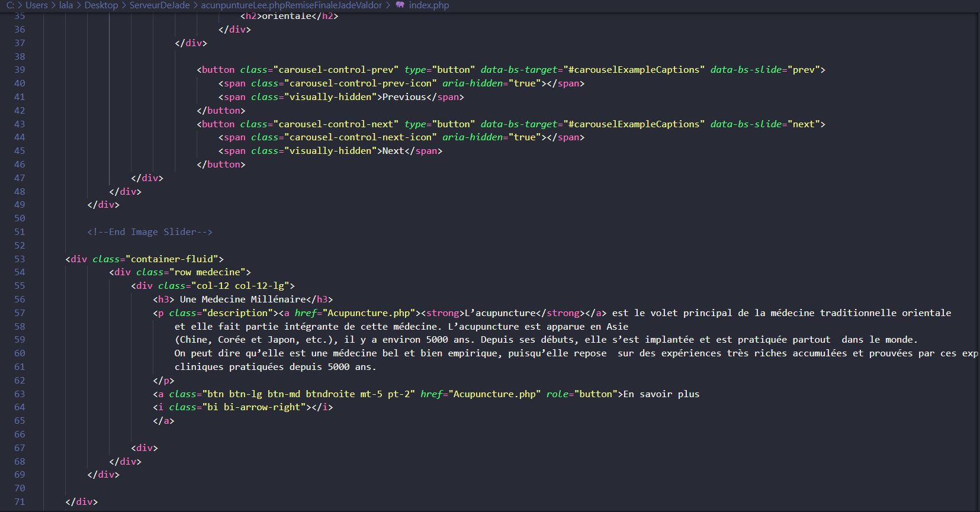Open the C: drive breadcrumb

(10, 5)
